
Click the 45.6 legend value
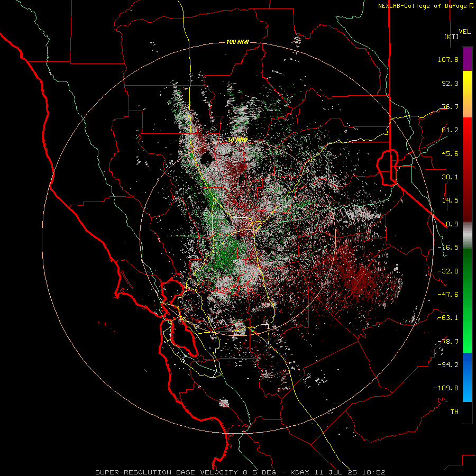pos(450,153)
